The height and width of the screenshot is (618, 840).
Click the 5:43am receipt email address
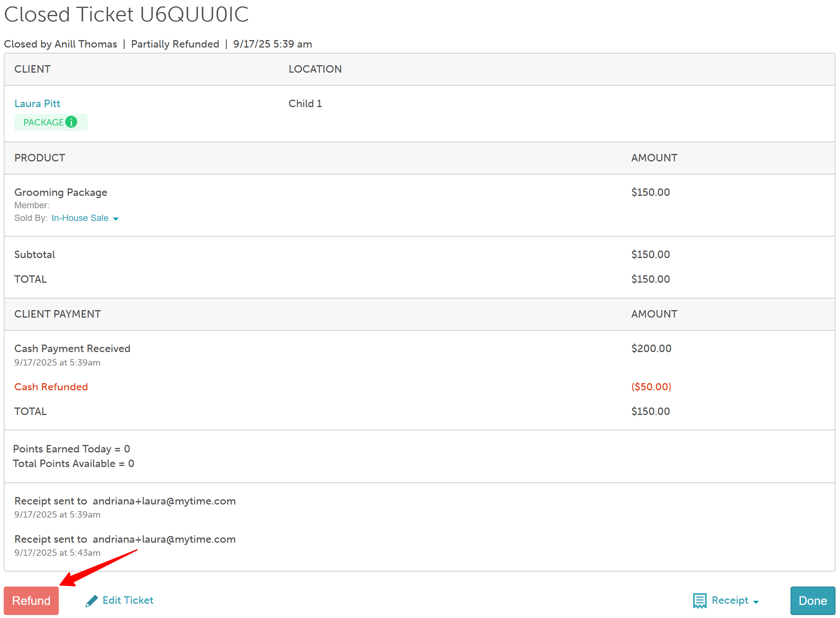pos(164,539)
